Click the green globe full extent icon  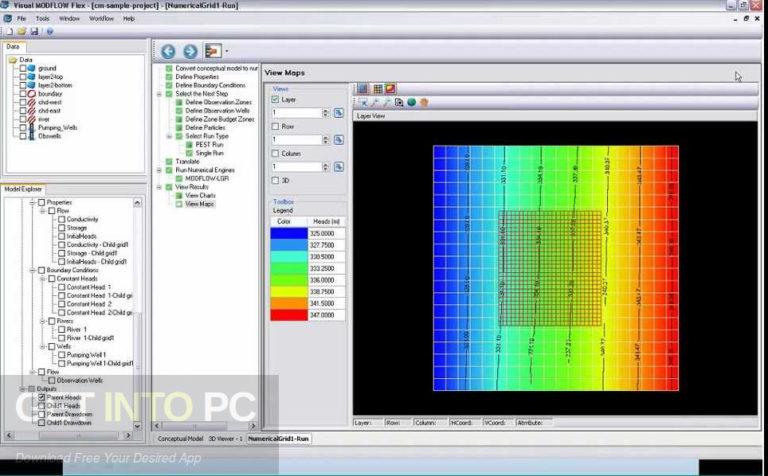click(x=411, y=102)
